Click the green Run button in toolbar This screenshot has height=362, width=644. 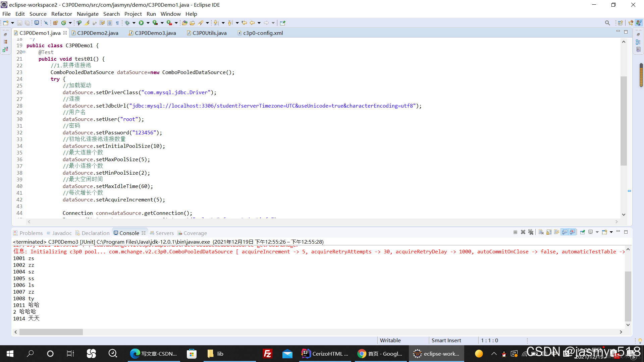pyautogui.click(x=141, y=23)
